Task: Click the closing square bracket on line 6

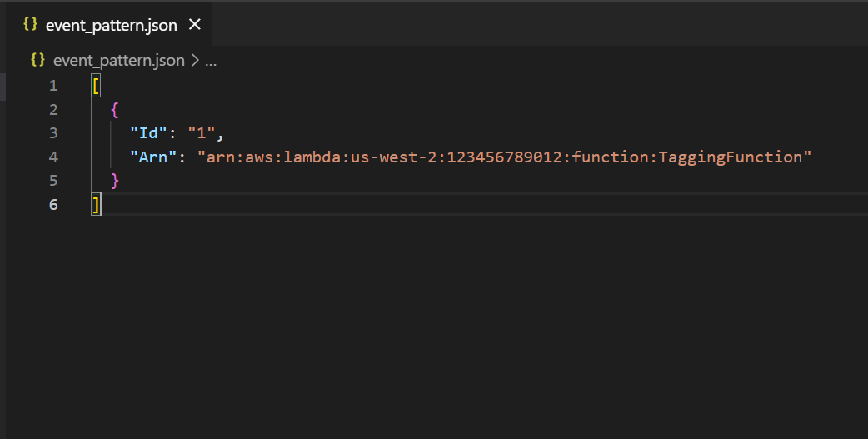Action: (x=97, y=204)
